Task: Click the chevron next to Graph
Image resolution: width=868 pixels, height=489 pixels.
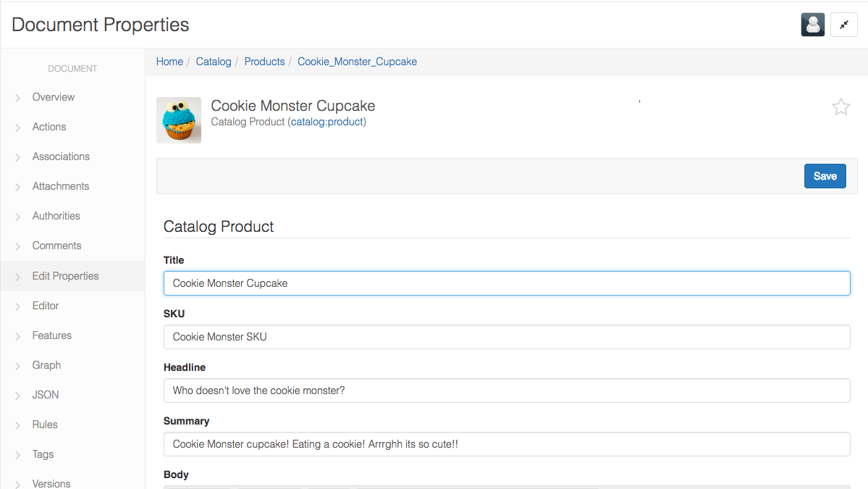Action: tap(17, 366)
